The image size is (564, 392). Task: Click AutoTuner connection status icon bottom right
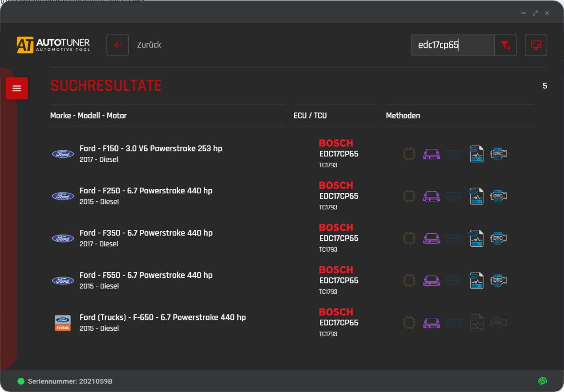[542, 381]
